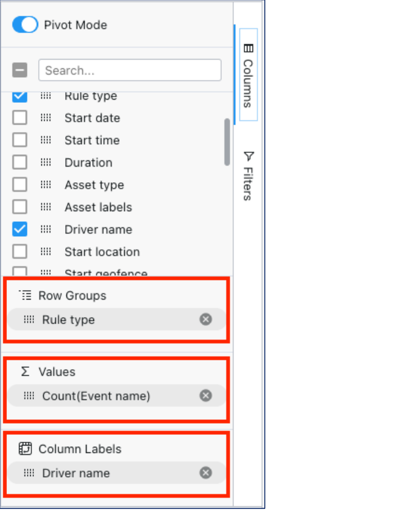Enable the Asset labels checkbox
The image size is (403, 532).
[x=20, y=207]
